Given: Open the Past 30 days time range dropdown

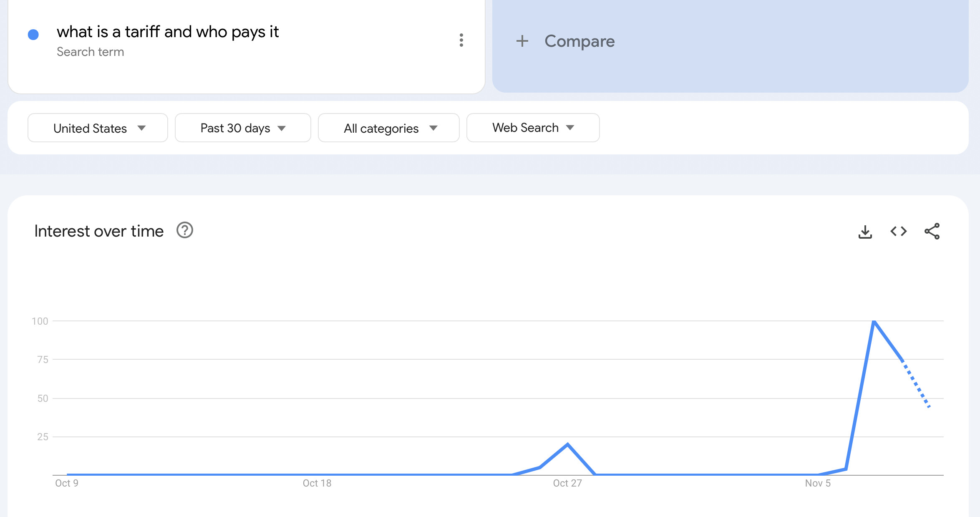Looking at the screenshot, I should point(243,128).
